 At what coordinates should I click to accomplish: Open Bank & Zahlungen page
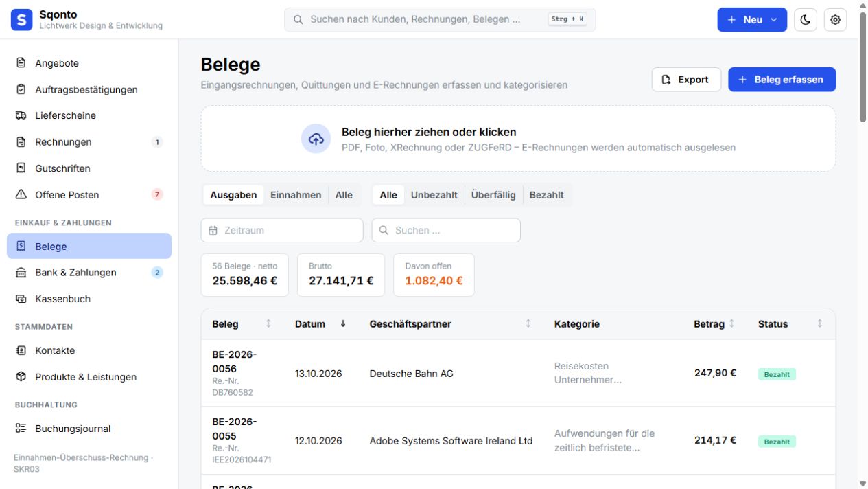[89, 273]
